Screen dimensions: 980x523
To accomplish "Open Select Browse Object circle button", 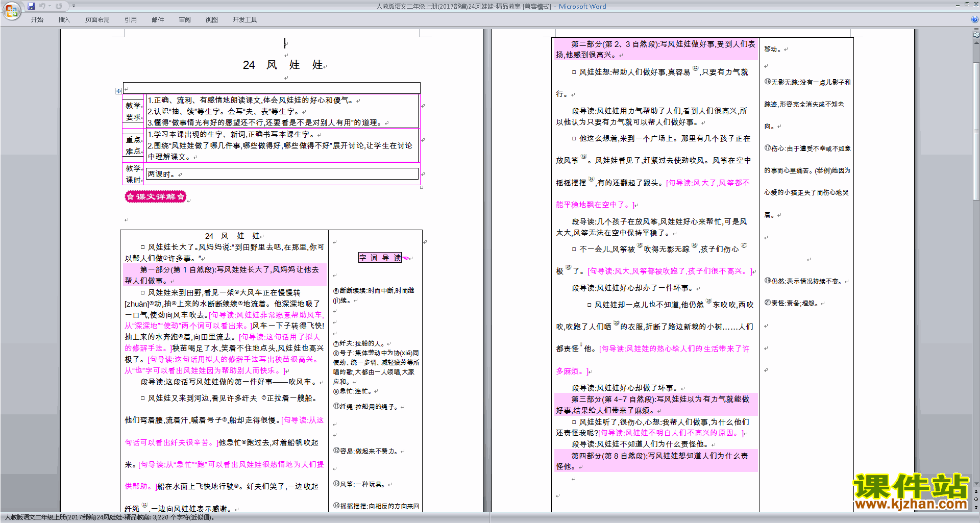I will click(x=976, y=500).
